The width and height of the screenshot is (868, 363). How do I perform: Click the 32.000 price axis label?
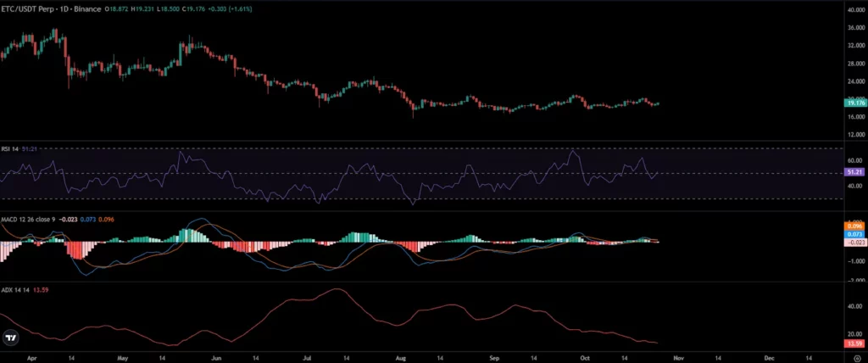856,46
